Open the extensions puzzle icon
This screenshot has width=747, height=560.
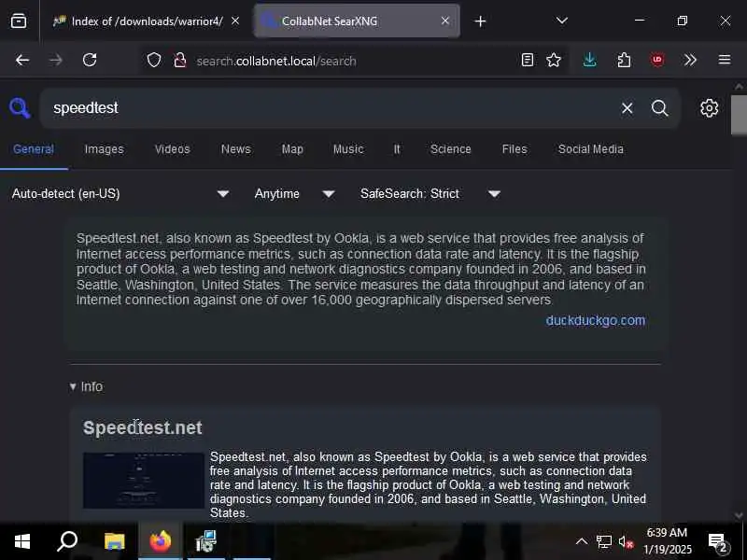[624, 60]
